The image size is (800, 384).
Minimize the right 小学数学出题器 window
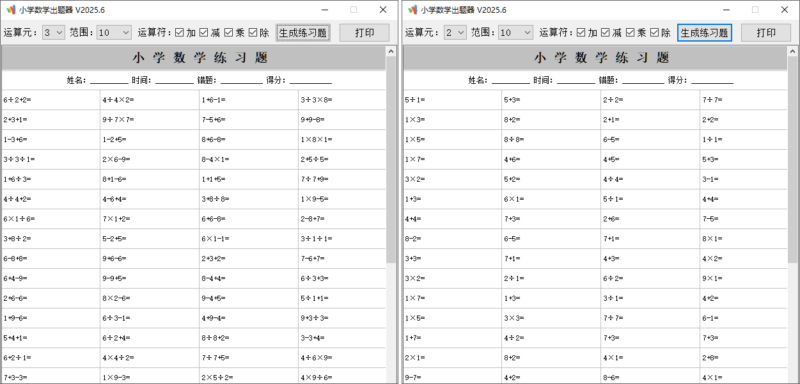(726, 10)
